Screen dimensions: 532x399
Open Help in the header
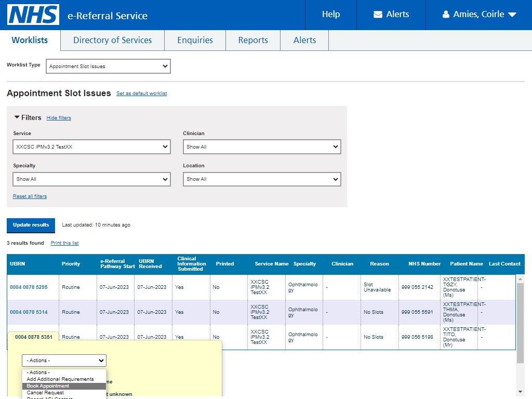(x=331, y=14)
